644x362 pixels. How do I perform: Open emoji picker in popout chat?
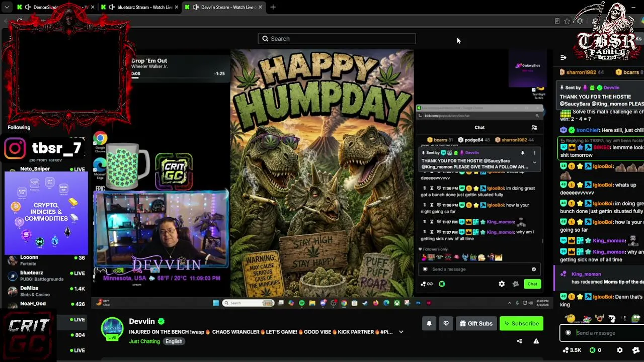pos(534,269)
